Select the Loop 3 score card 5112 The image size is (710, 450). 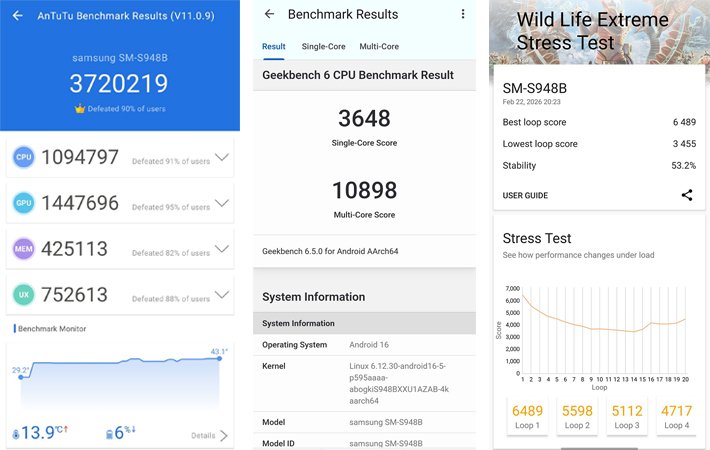[x=627, y=416]
